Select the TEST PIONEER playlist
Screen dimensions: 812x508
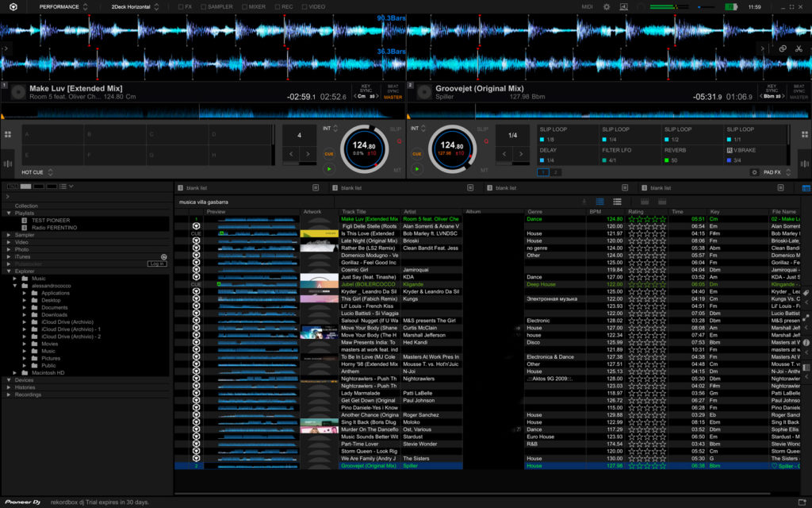(x=51, y=220)
